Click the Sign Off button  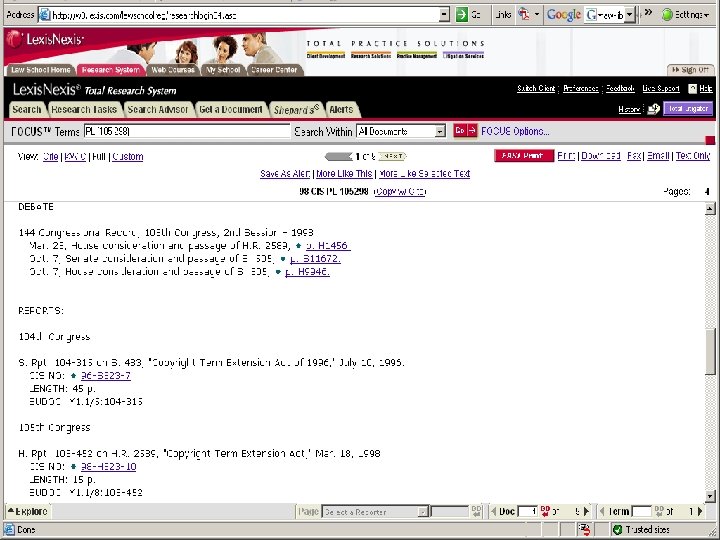coord(691,70)
